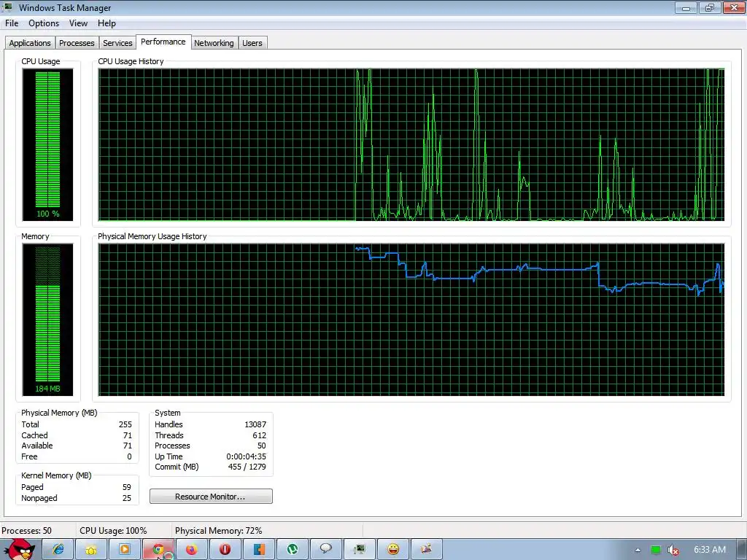Click the Task Manager title bar icon
Image resolution: width=747 pixels, height=560 pixels.
(x=7, y=7)
